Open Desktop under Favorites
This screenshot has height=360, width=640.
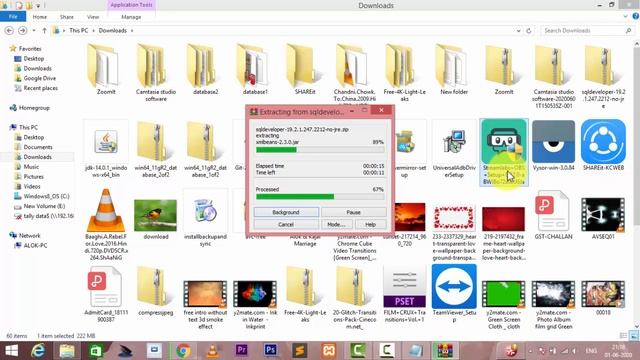(33, 58)
